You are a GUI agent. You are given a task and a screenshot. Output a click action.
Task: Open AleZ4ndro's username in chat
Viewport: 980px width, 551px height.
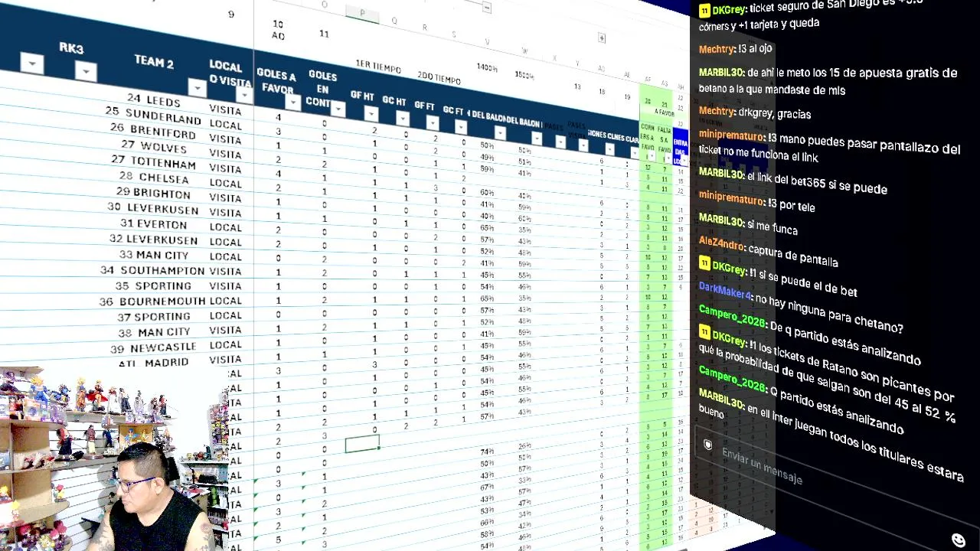point(721,243)
